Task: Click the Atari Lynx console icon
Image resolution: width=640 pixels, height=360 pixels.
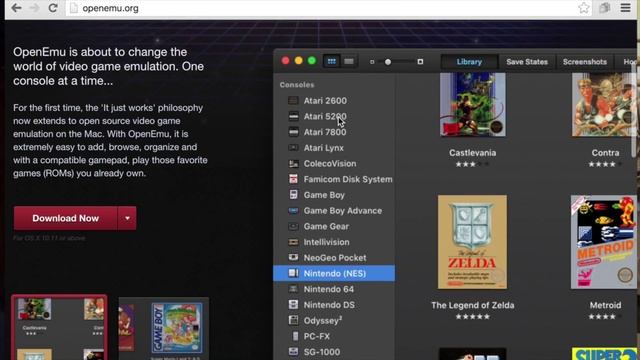Action: pos(293,148)
